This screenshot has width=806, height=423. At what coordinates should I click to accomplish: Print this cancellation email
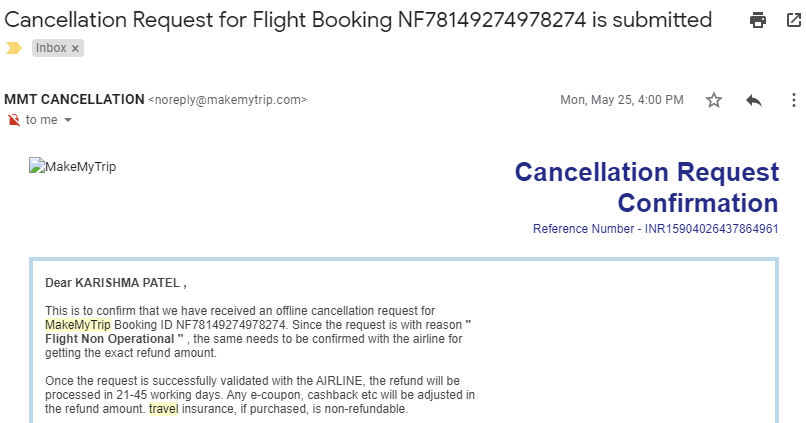[x=758, y=20]
